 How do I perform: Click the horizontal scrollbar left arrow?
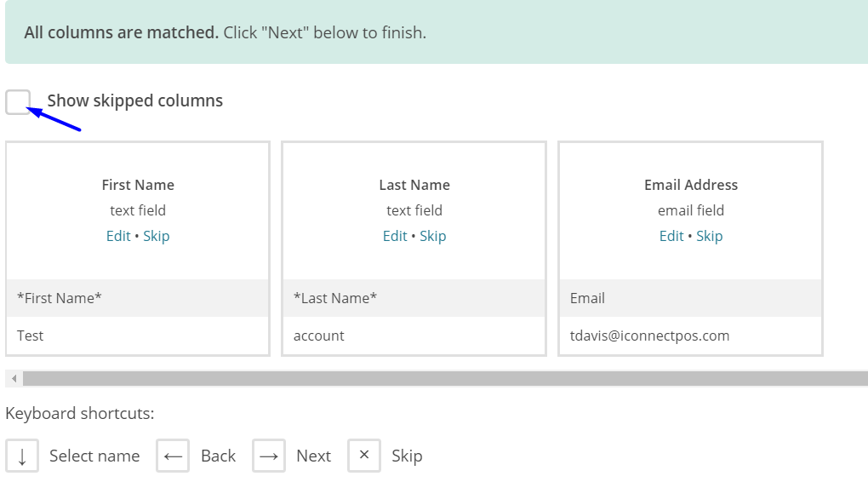tap(14, 378)
